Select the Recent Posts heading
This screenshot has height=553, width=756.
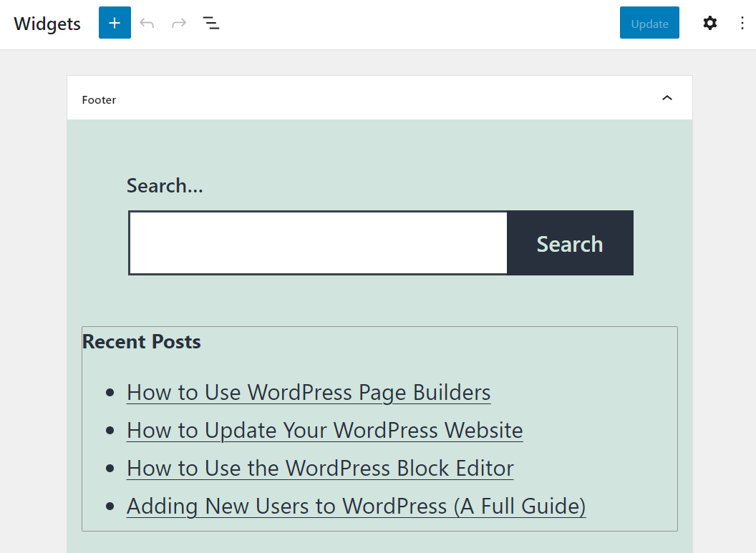coord(141,342)
